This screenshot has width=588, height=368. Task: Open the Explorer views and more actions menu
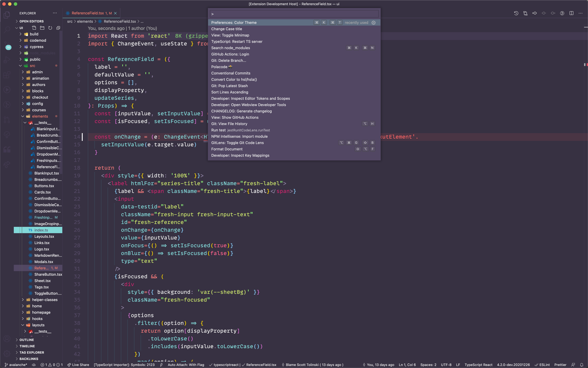coord(55,13)
